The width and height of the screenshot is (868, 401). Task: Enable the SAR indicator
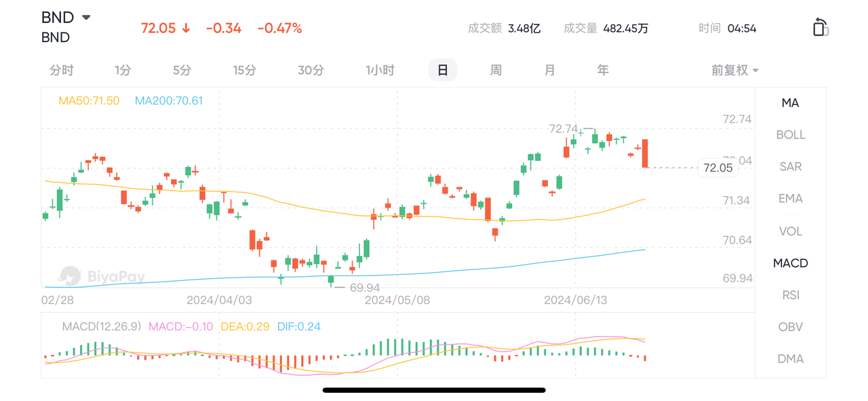pyautogui.click(x=791, y=166)
